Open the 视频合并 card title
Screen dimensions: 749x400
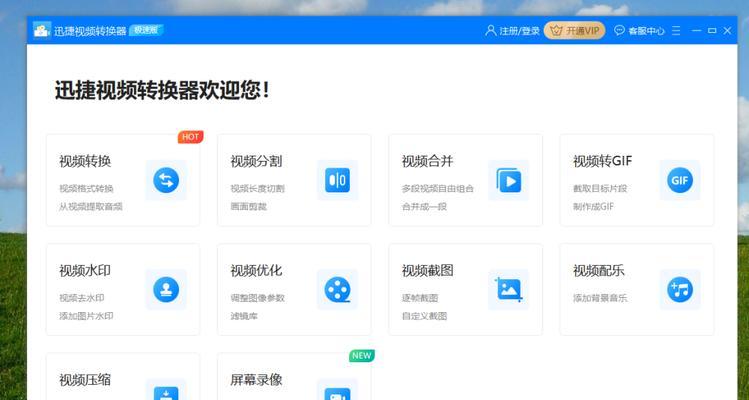coord(427,161)
